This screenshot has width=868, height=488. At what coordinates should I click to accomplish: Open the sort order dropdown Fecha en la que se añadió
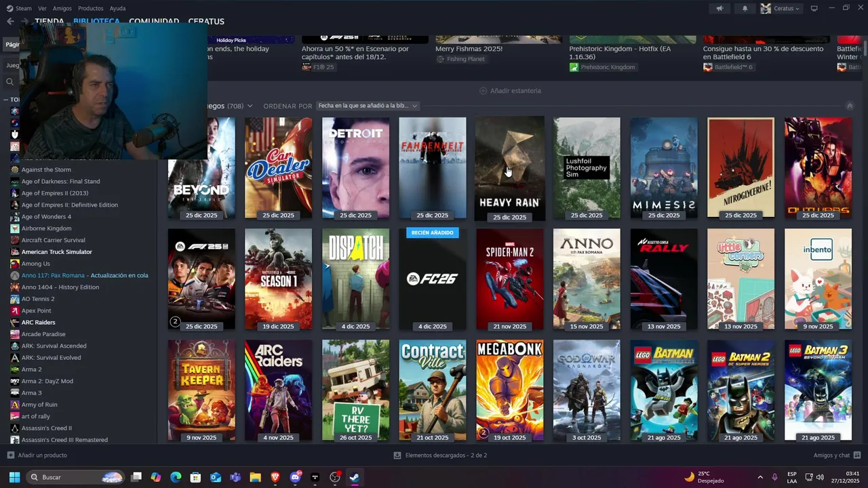click(368, 106)
